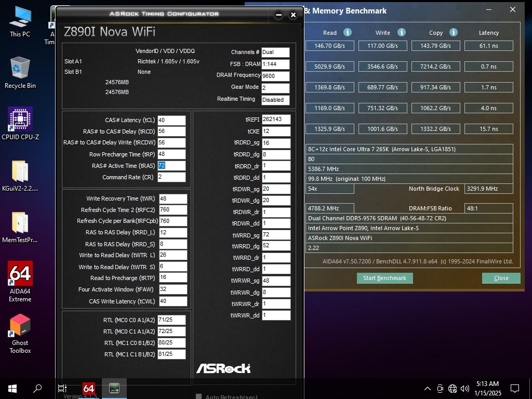This screenshot has width=532, height=399.
Task: Click Realtime Timing Disabled field
Action: click(x=275, y=100)
